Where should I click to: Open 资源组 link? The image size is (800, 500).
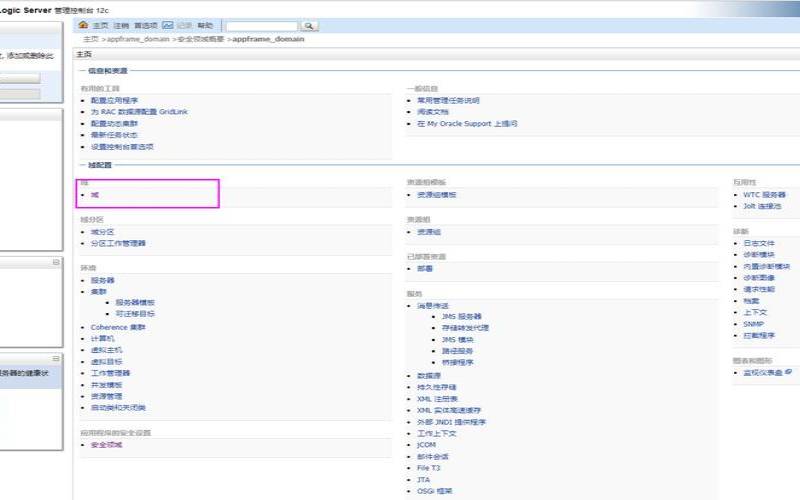(x=429, y=232)
